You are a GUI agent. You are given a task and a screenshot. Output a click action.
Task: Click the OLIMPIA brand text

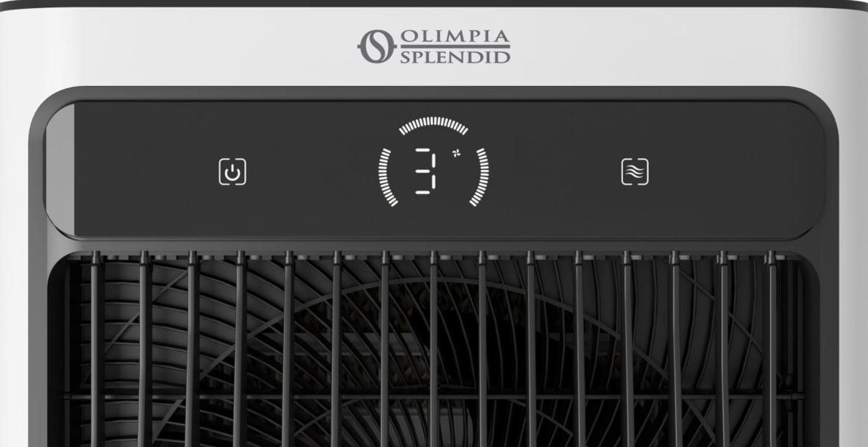(455, 37)
